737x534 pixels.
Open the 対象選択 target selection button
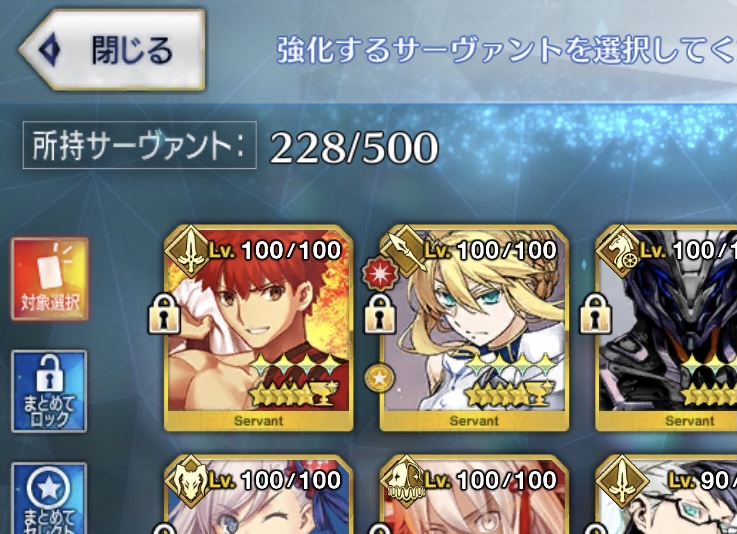(x=50, y=279)
